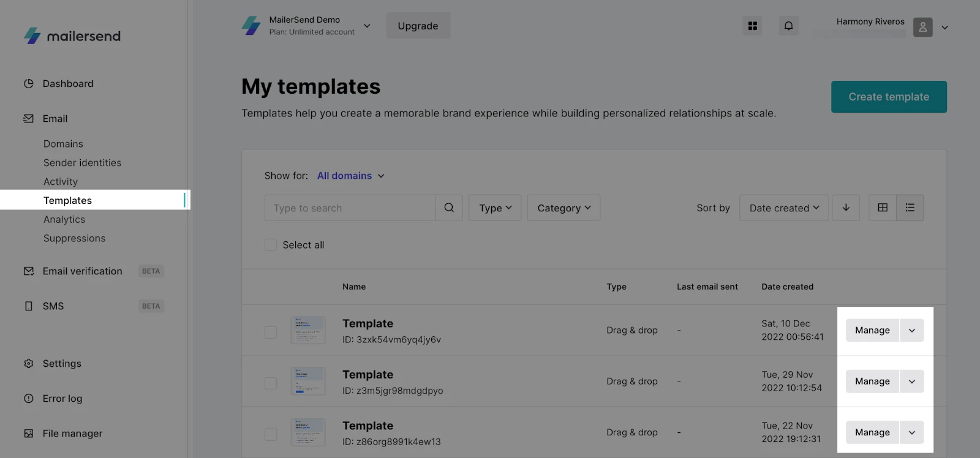The width and height of the screenshot is (980, 458).
Task: Click the search magnifier icon
Action: coord(449,208)
